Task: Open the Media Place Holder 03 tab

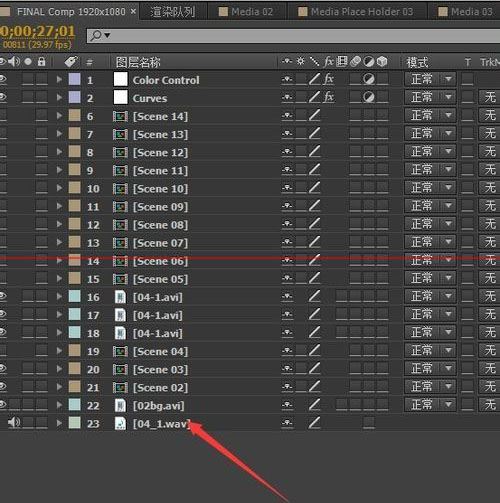Action: [x=355, y=12]
